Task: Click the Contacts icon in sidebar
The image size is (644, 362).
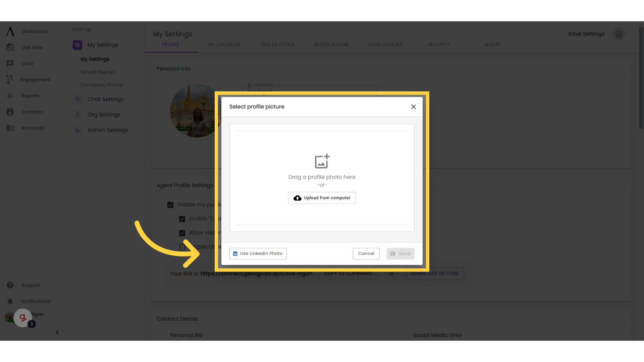Action: 10,111
